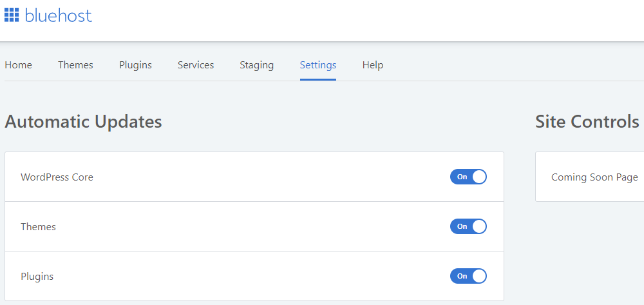Open the Services tab
Viewport: 644px width, 305px height.
(x=196, y=65)
